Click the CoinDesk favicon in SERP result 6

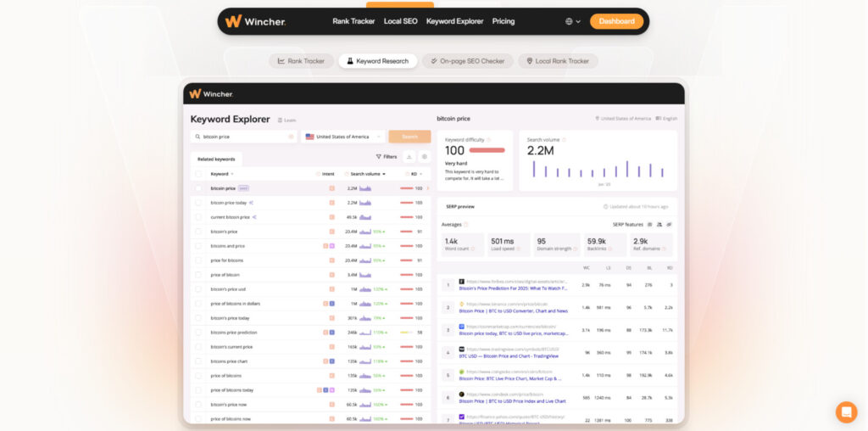pyautogui.click(x=462, y=395)
